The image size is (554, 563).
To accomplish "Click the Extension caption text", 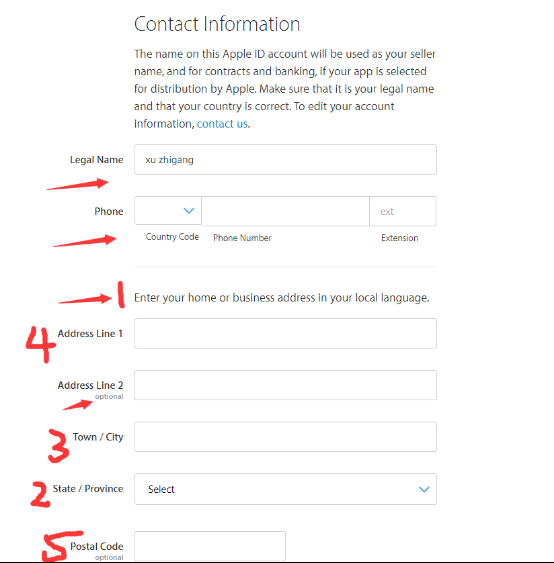I will click(400, 238).
